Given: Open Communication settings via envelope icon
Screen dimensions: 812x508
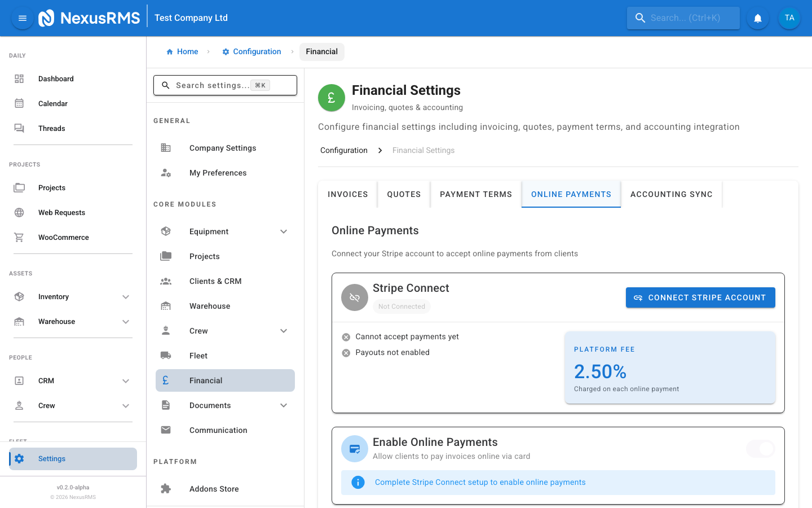Looking at the screenshot, I should click(x=165, y=430).
